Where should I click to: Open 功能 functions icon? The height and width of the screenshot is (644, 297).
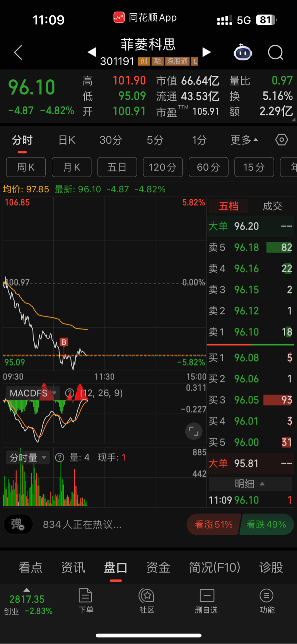[267, 601]
